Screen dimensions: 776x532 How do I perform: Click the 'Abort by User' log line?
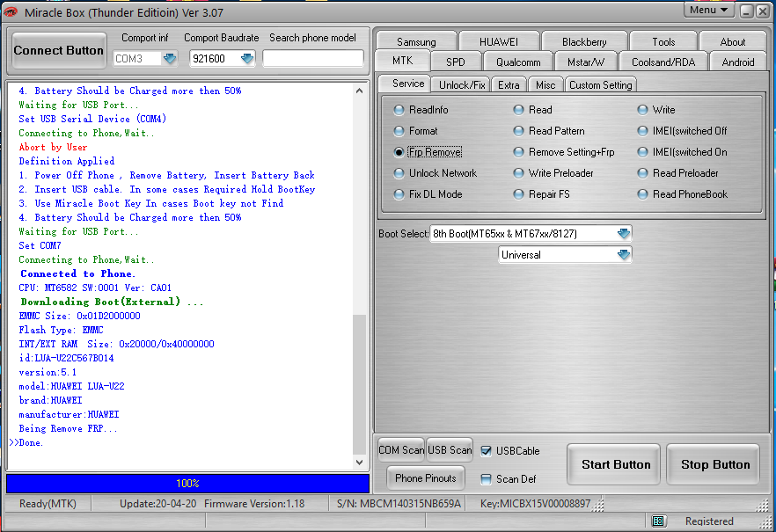tap(53, 148)
